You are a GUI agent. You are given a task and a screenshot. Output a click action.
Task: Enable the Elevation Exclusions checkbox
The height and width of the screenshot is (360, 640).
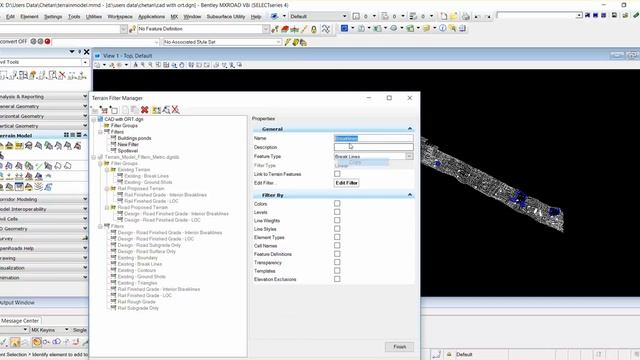[x=337, y=279]
